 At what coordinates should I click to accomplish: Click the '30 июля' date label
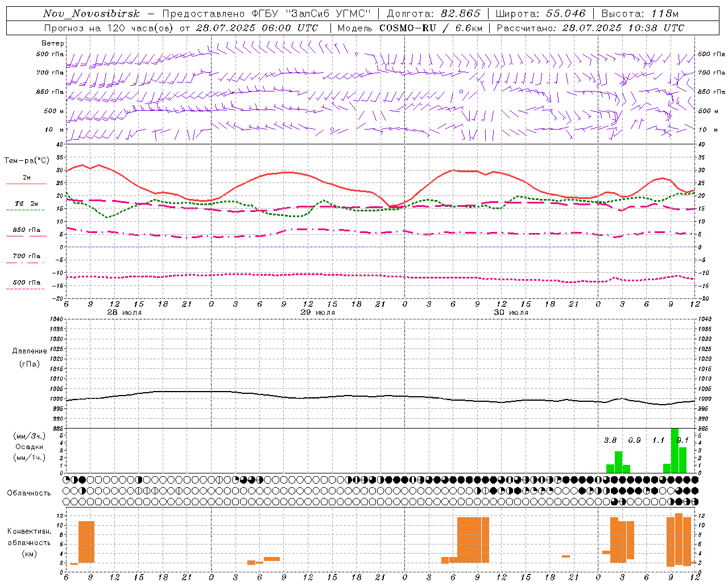tap(511, 313)
